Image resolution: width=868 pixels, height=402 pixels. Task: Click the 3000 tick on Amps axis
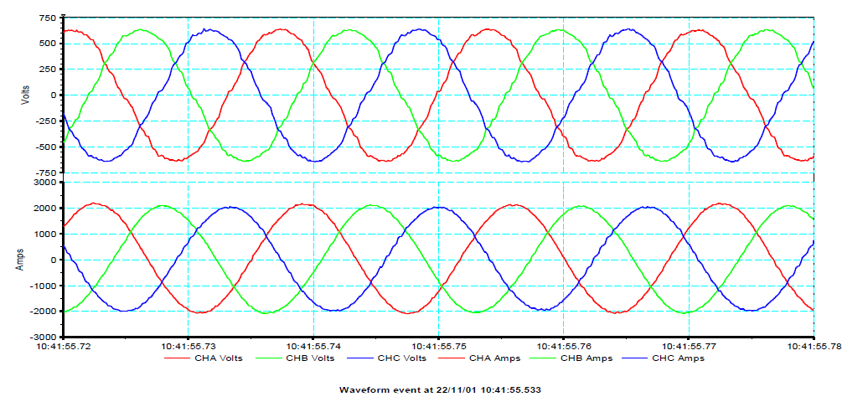click(x=47, y=183)
